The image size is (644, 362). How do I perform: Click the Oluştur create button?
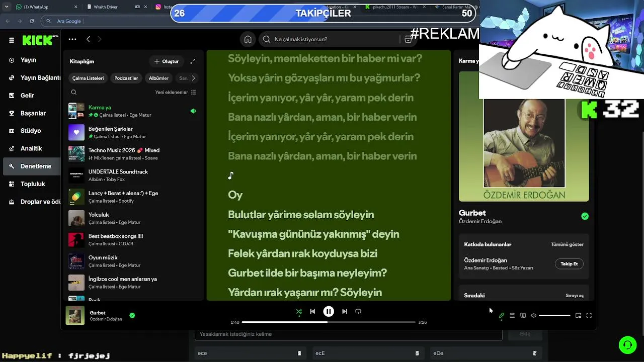167,61
